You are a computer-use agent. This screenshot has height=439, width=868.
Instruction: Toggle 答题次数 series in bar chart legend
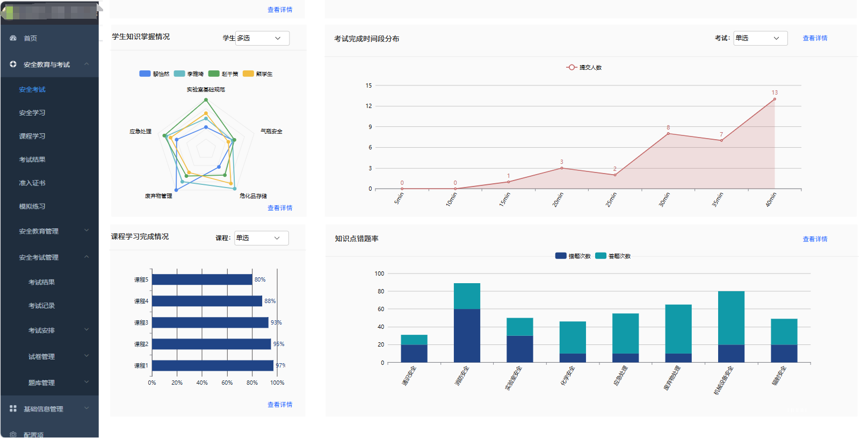601,256
